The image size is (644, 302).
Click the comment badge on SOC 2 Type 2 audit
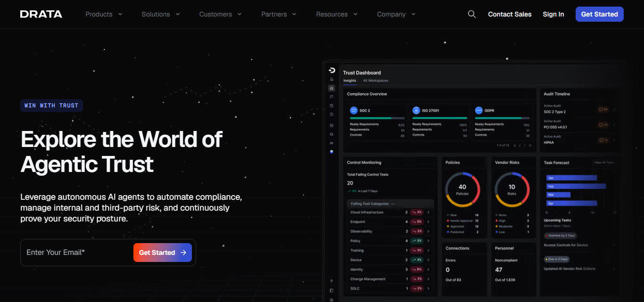coord(603,110)
